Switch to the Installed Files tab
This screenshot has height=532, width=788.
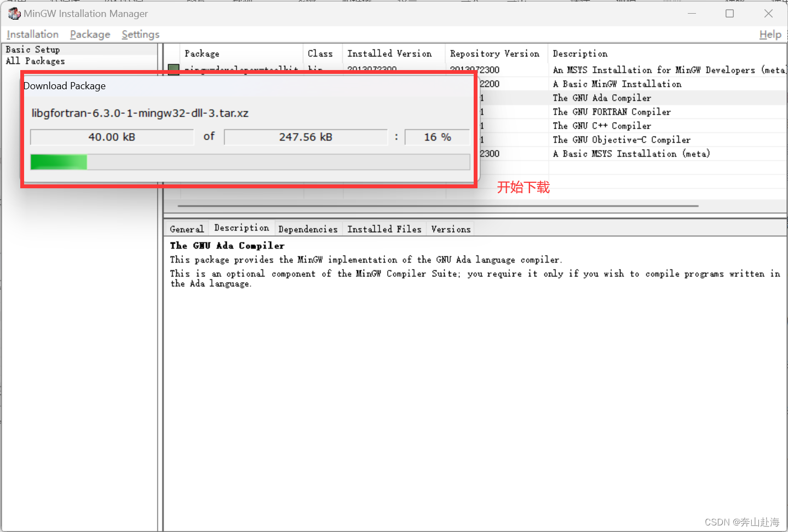384,229
